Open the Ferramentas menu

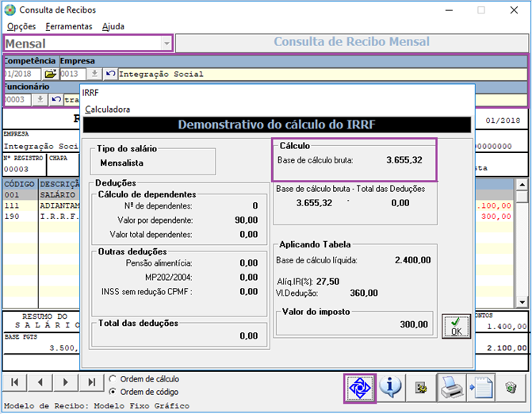click(69, 26)
